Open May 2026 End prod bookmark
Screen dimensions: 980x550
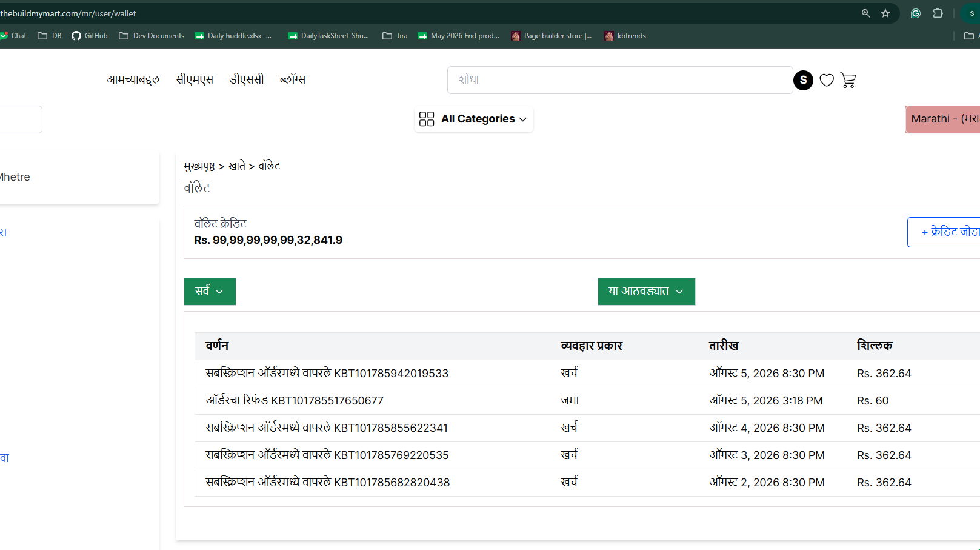(459, 36)
